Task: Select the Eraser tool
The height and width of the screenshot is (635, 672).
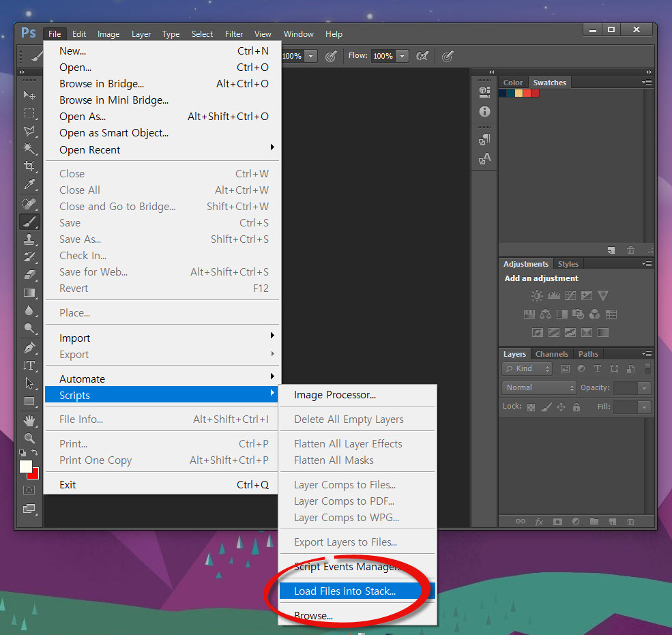Action: (29, 275)
